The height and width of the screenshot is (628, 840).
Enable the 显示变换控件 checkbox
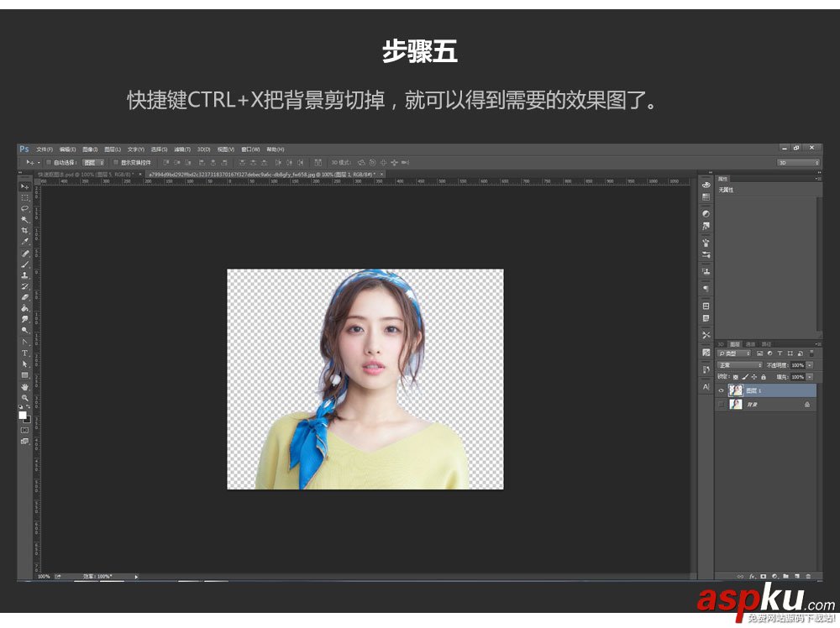(x=115, y=162)
